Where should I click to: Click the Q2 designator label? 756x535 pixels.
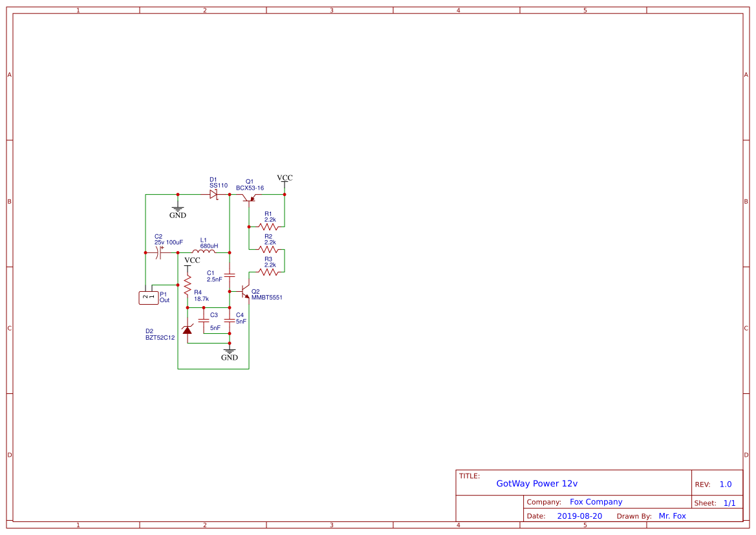tap(255, 292)
